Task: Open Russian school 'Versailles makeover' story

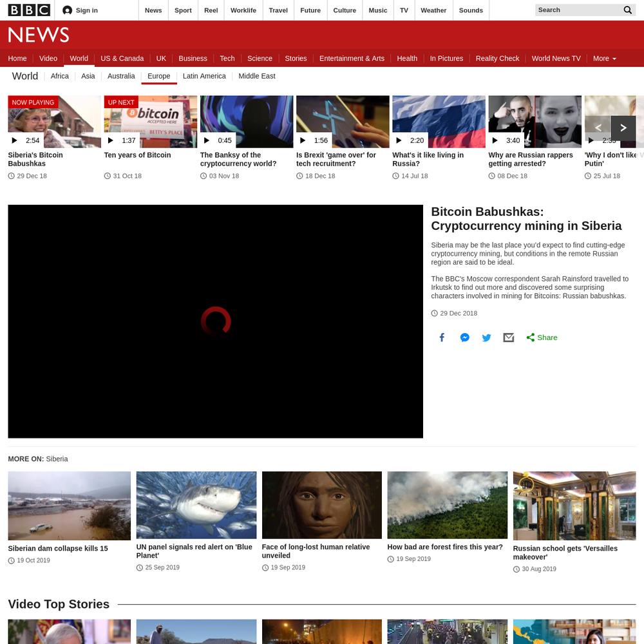Action: [565, 553]
